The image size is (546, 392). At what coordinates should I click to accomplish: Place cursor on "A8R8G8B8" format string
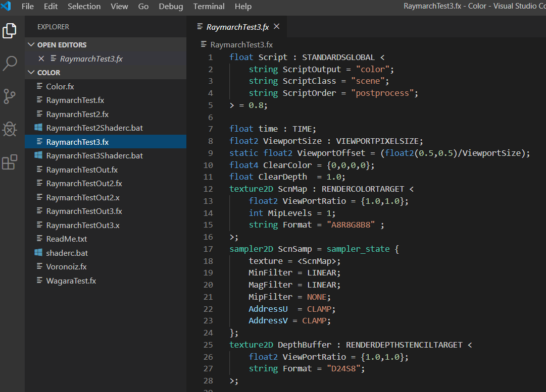(x=351, y=225)
